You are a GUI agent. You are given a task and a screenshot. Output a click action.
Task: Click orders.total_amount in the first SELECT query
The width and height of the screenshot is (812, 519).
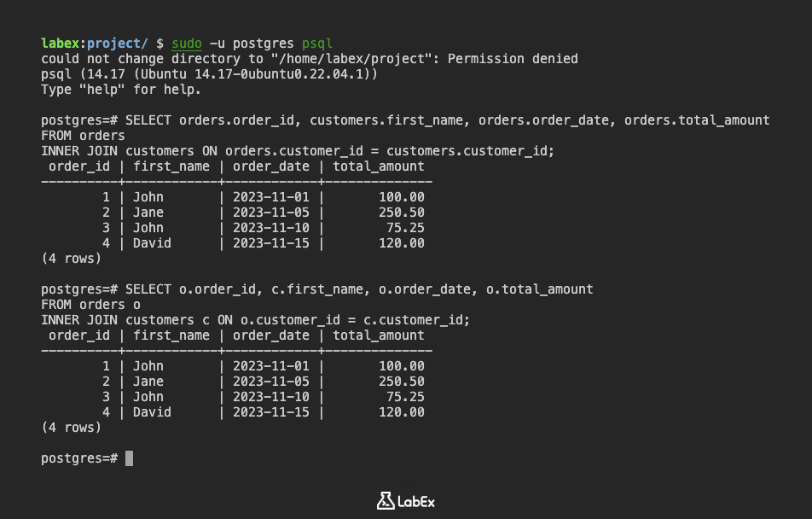click(697, 120)
